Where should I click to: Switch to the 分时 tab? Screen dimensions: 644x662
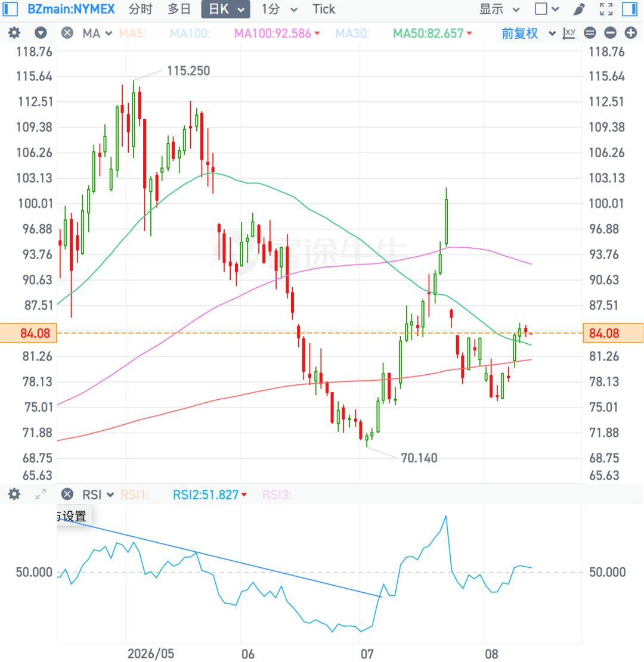tap(140, 9)
